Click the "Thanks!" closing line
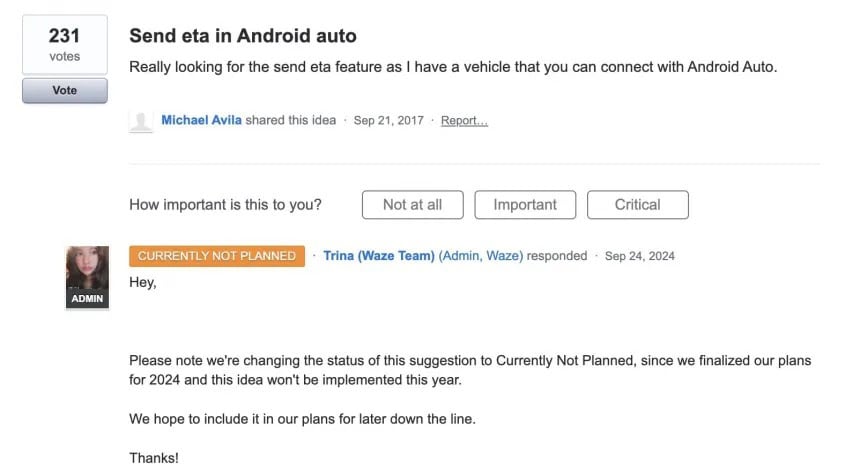This screenshot has width=860, height=473. point(154,458)
